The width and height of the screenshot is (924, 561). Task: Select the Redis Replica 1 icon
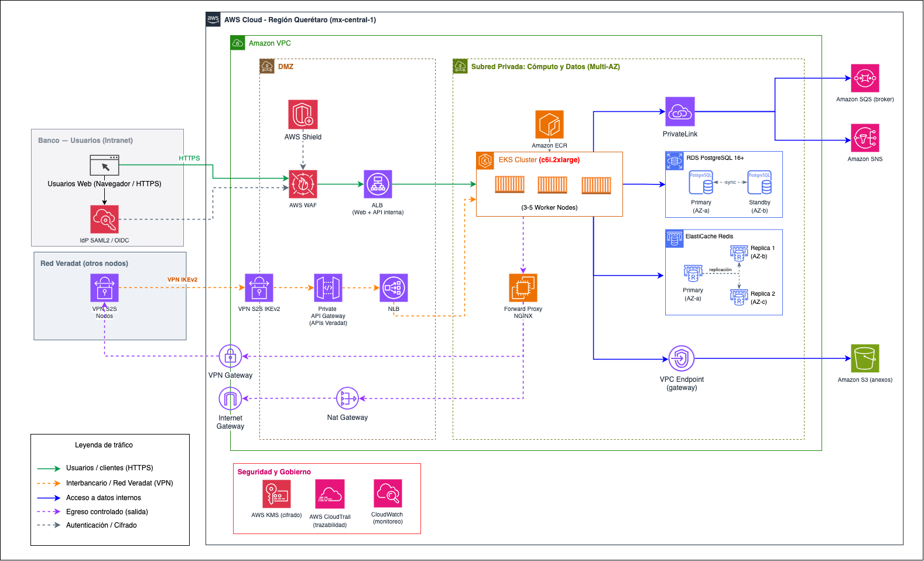[x=739, y=252]
